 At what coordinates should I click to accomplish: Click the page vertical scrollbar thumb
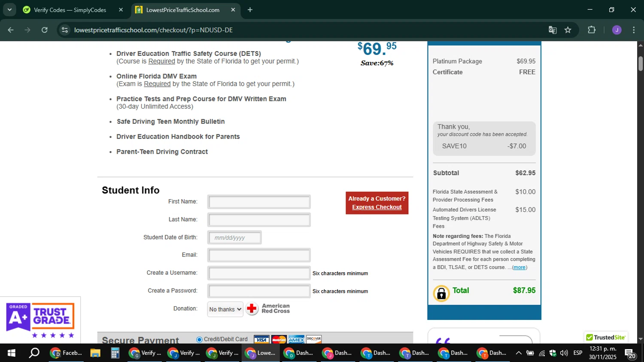(641, 64)
